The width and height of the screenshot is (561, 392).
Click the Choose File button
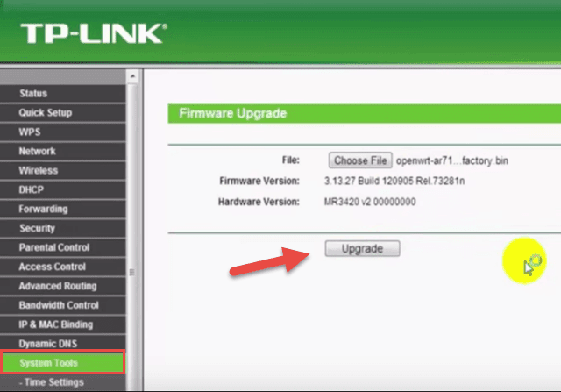tap(360, 160)
